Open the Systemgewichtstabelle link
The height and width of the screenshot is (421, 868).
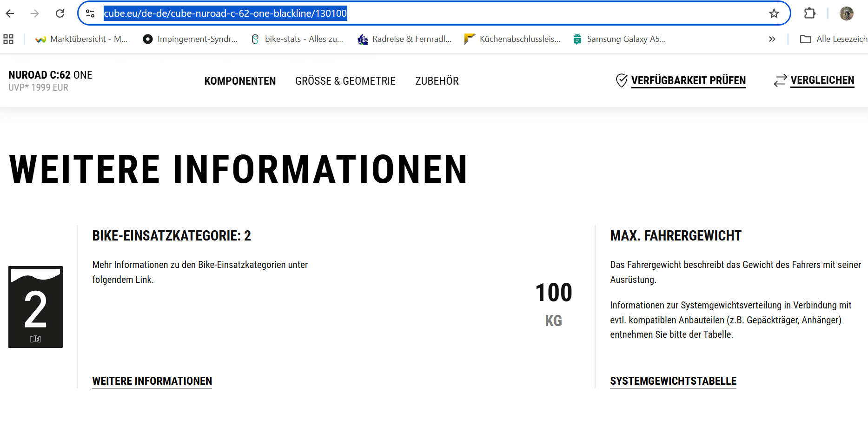coord(673,381)
